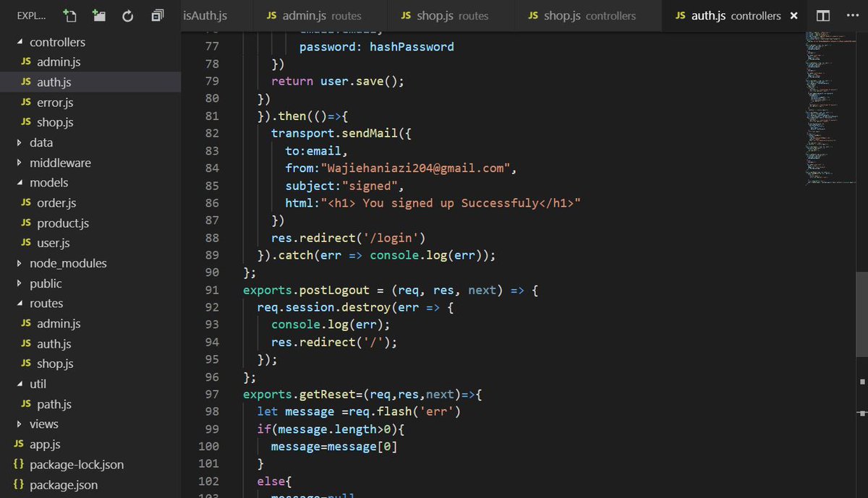This screenshot has width=868, height=498.
Task: Click the JS icon beside order.js
Action: pyautogui.click(x=26, y=203)
